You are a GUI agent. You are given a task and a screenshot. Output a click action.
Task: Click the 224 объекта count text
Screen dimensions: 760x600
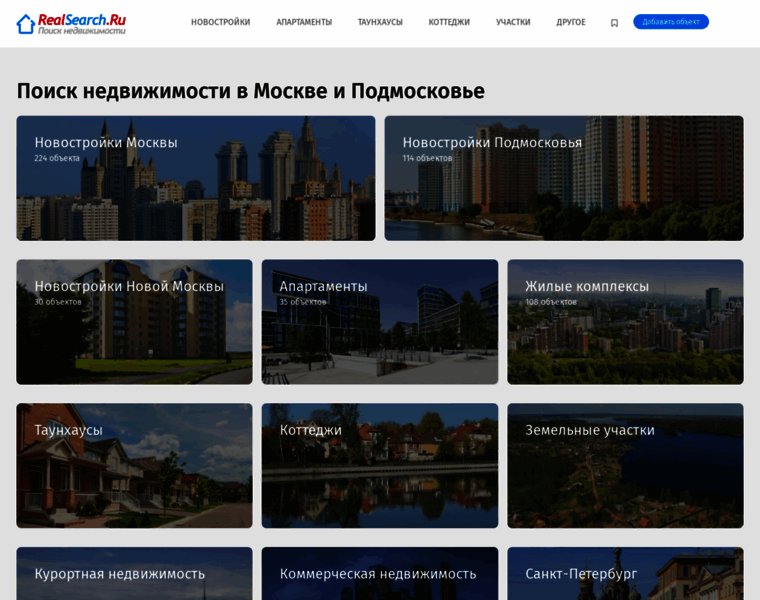point(57,158)
